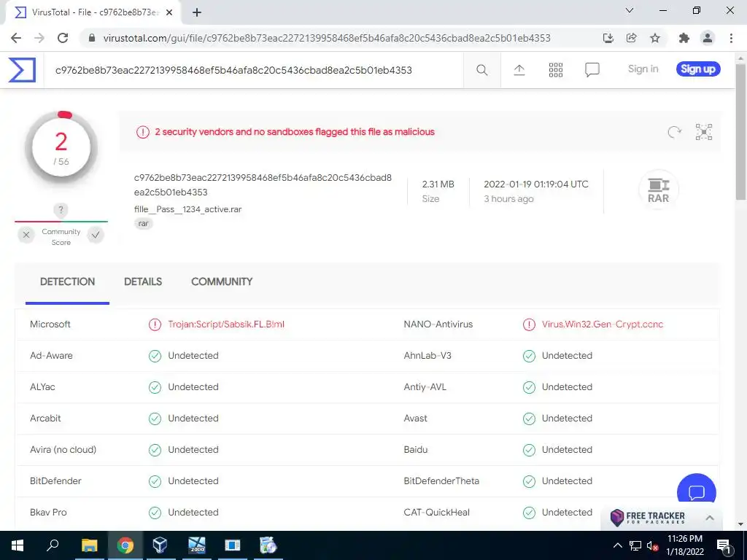Select the VirusTotal File browser tab
This screenshot has height=560, width=747.
pyautogui.click(x=93, y=13)
